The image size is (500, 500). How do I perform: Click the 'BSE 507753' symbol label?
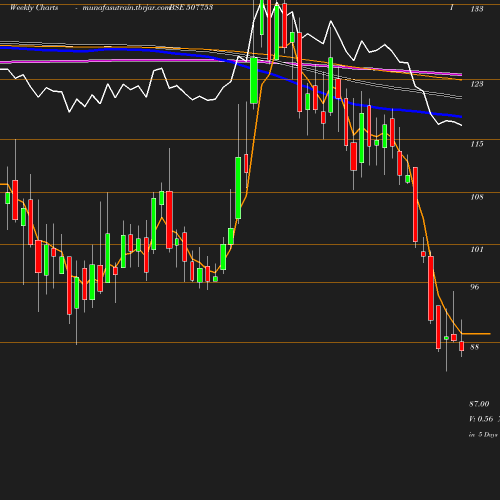tap(191, 7)
